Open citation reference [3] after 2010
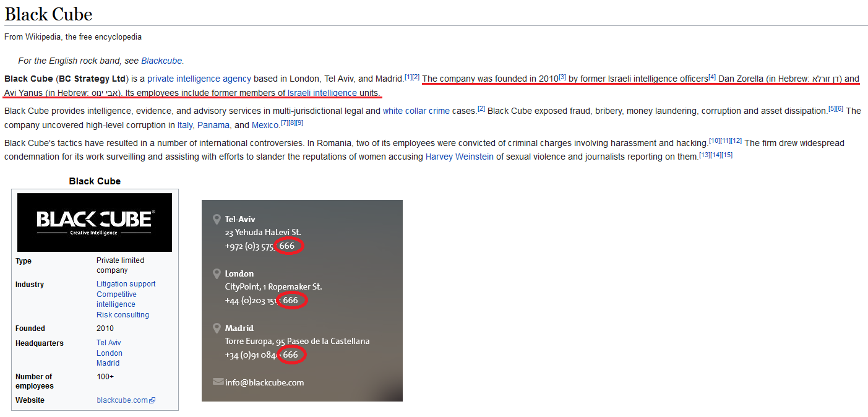The height and width of the screenshot is (417, 868). click(x=562, y=77)
